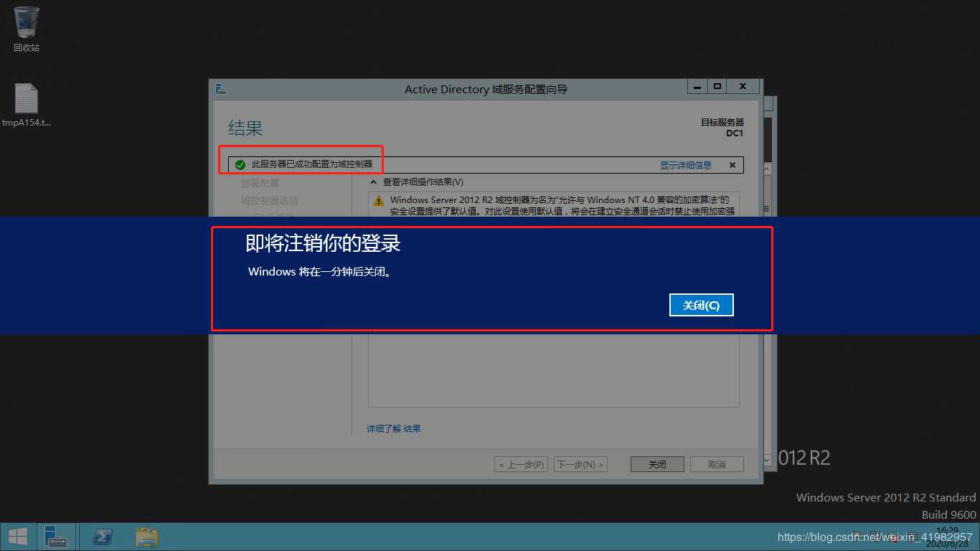
Task: Launch Server Manager from the taskbar
Action: [x=55, y=537]
